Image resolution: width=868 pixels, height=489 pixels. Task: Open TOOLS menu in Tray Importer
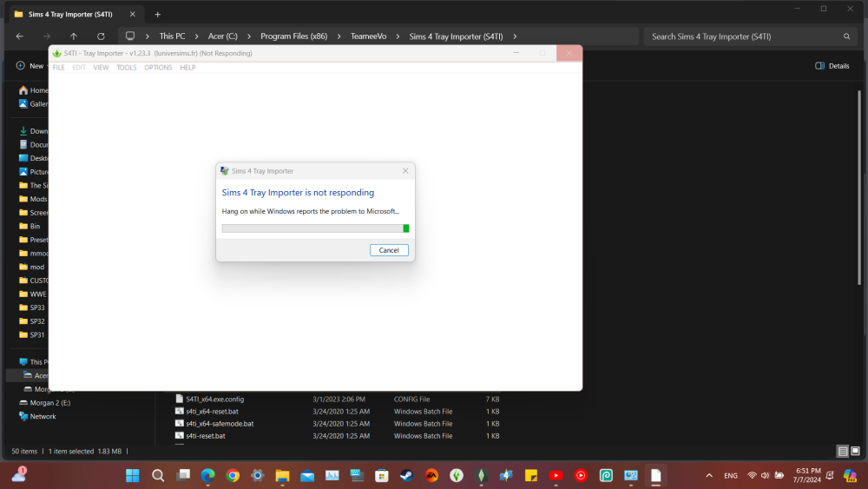[x=126, y=68]
